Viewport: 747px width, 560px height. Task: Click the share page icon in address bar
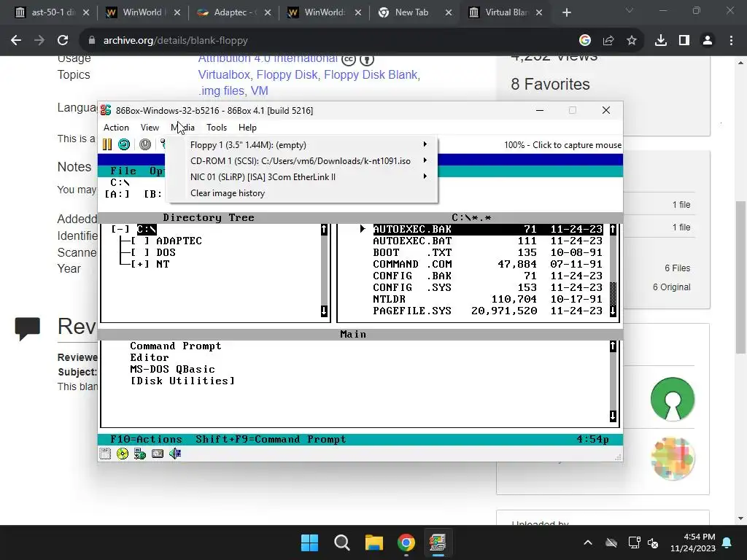(x=608, y=41)
